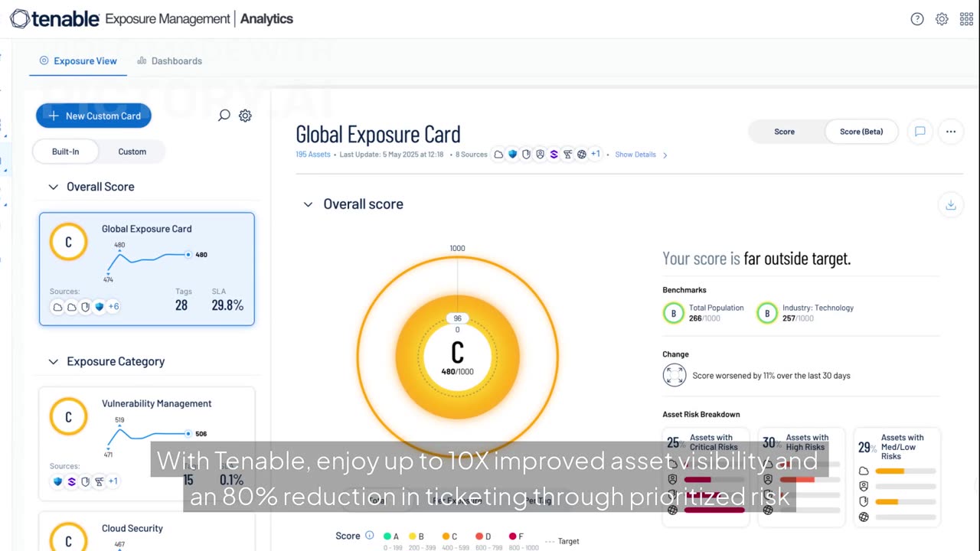
Task: Click cloud progress bar in Med/Low Risks card
Action: pos(906,471)
